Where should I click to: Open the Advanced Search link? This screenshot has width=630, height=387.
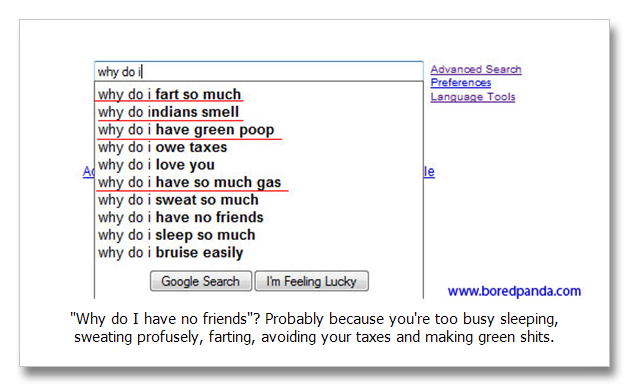(x=476, y=70)
